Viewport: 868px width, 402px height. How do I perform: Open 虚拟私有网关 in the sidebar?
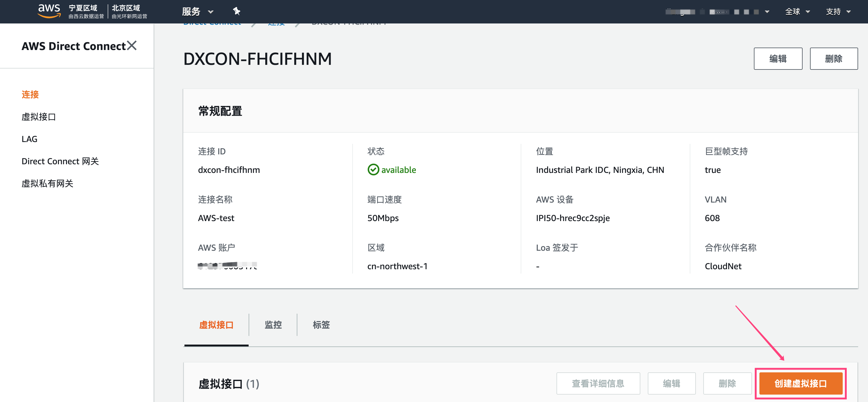tap(48, 183)
